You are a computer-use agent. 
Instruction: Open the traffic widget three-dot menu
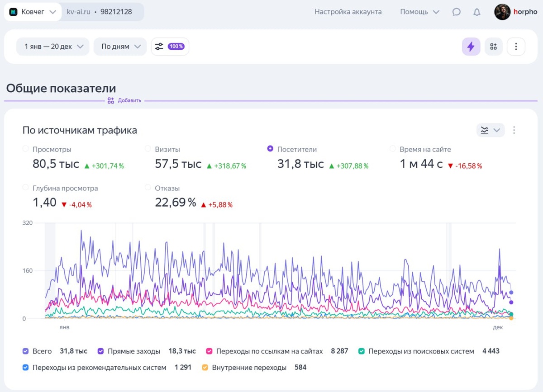514,130
